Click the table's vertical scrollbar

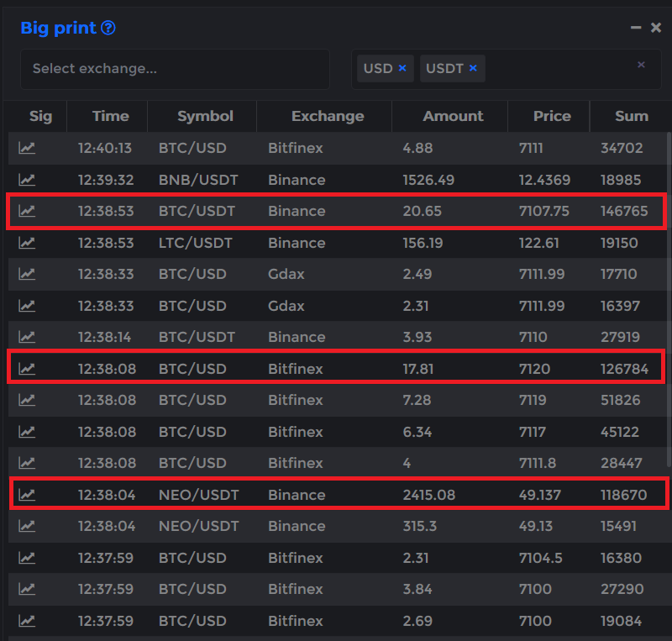click(669, 300)
